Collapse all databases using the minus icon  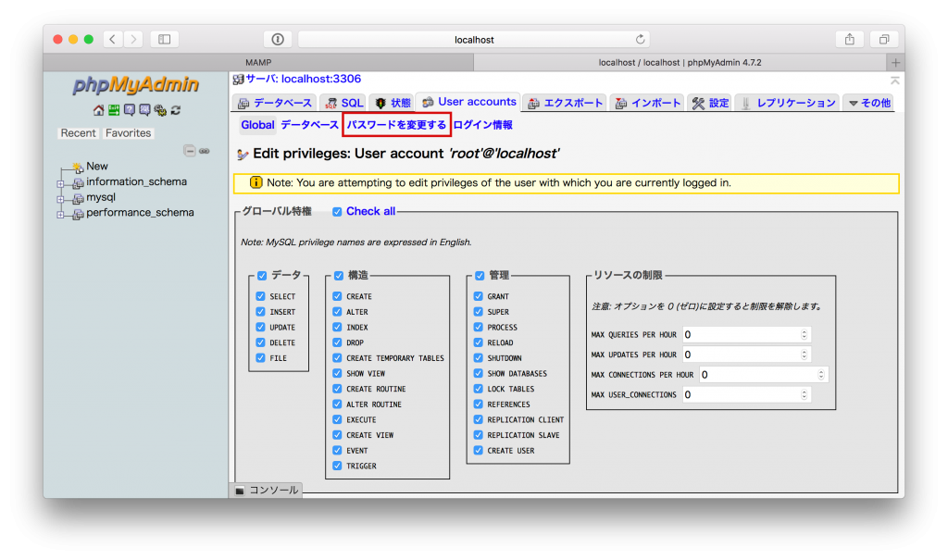click(191, 150)
